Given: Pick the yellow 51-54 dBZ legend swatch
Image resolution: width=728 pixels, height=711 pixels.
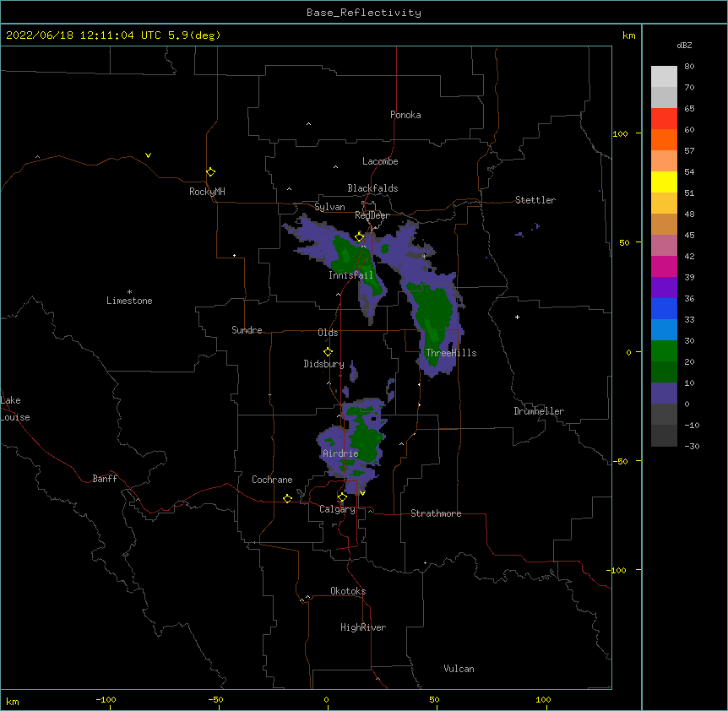Looking at the screenshot, I should (664, 182).
